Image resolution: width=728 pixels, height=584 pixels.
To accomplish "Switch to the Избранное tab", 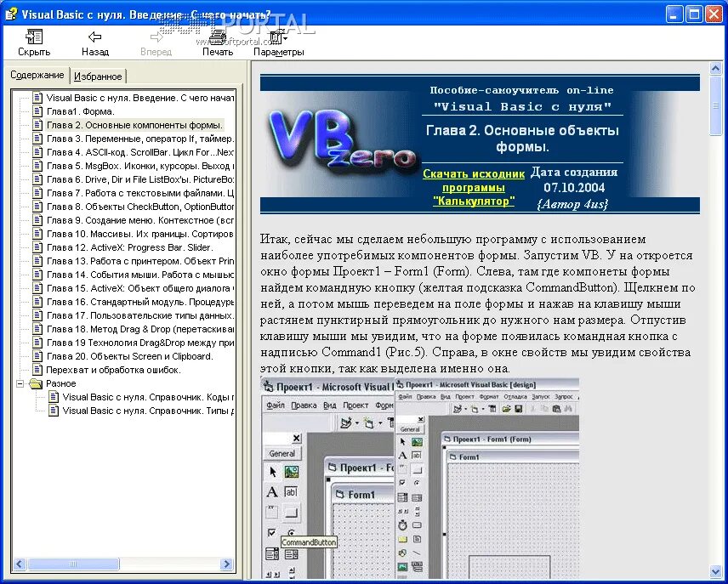I will (x=98, y=77).
